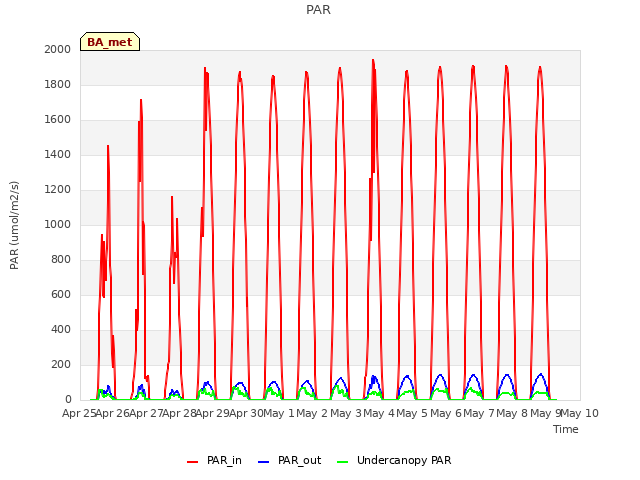Click the 1600 y-axis tick value
640x480 pixels.
[58, 120]
